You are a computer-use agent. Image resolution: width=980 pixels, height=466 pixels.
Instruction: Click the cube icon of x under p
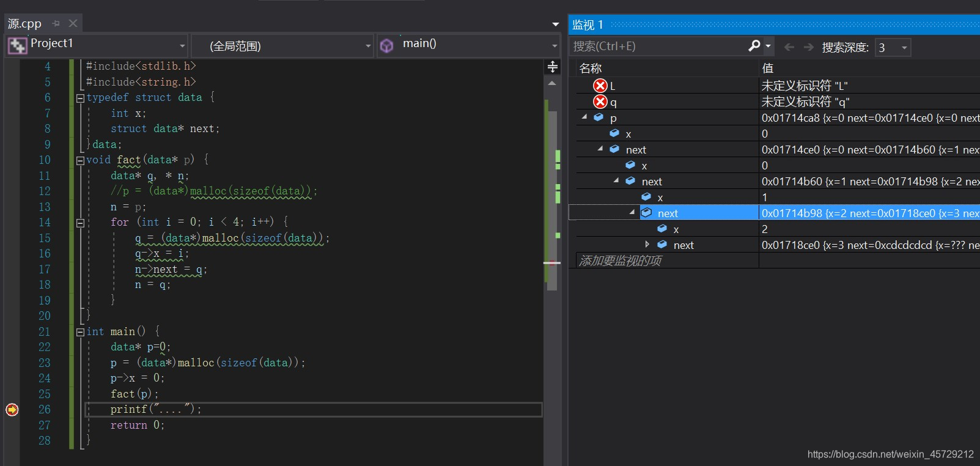click(614, 133)
